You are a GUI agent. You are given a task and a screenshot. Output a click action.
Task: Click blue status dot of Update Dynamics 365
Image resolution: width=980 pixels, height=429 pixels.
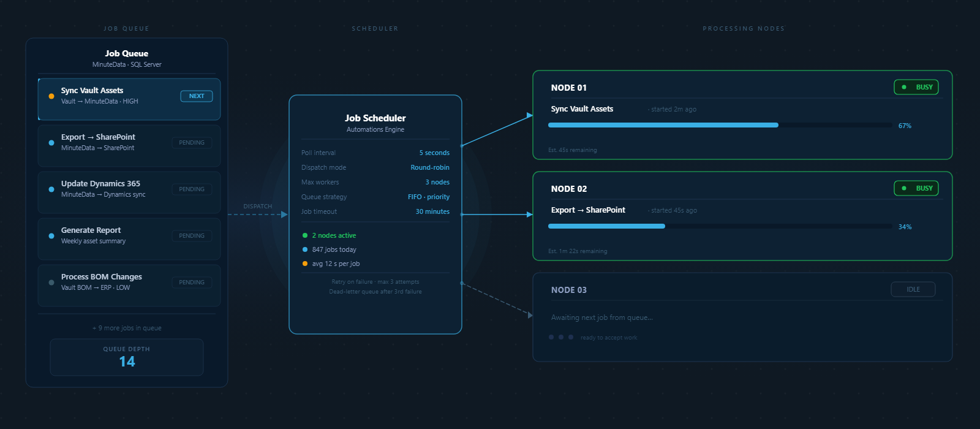[x=51, y=189]
